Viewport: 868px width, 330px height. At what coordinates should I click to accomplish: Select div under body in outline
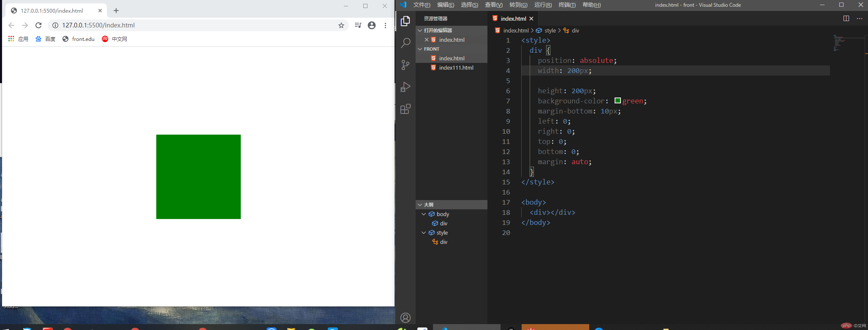click(452, 223)
